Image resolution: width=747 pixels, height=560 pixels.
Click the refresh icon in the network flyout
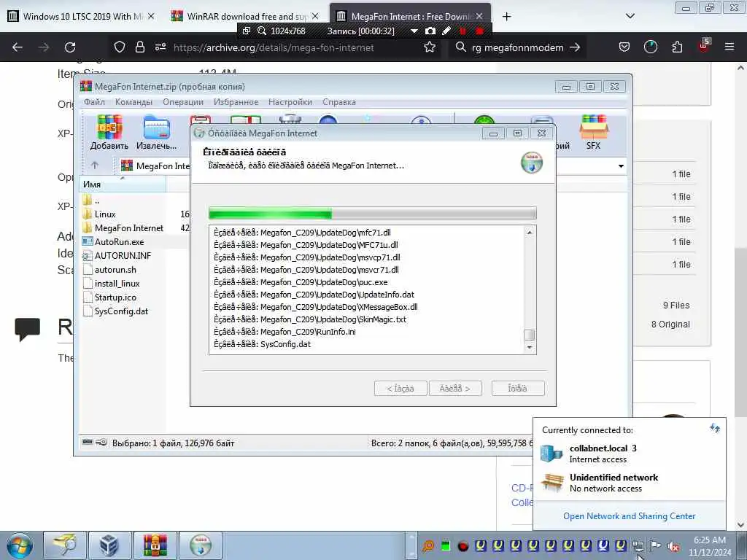(x=715, y=428)
